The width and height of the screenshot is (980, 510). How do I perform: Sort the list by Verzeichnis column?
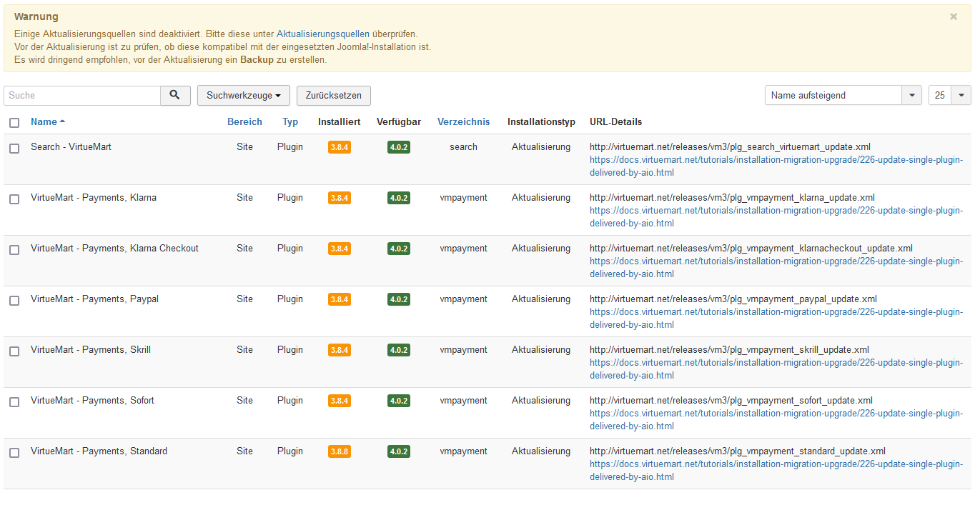(463, 122)
